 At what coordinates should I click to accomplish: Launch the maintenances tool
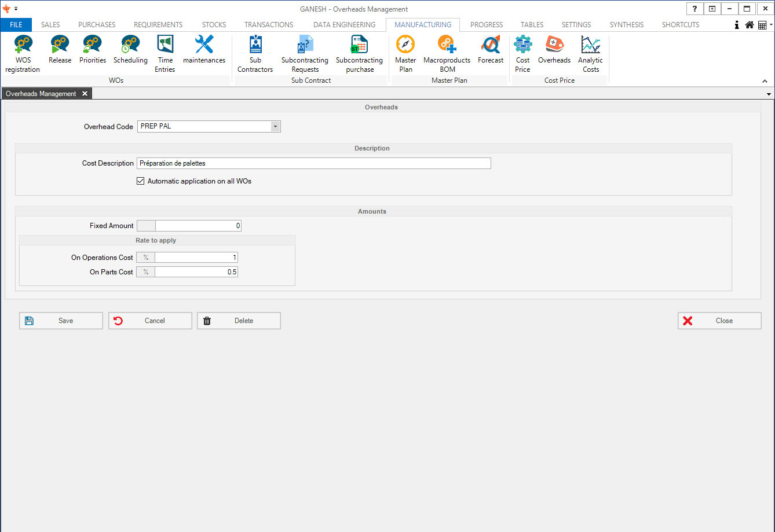point(204,50)
